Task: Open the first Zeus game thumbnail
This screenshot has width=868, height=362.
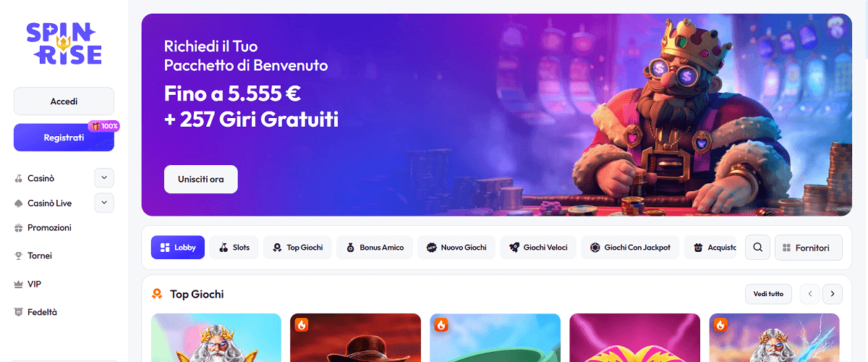Action: [216, 337]
